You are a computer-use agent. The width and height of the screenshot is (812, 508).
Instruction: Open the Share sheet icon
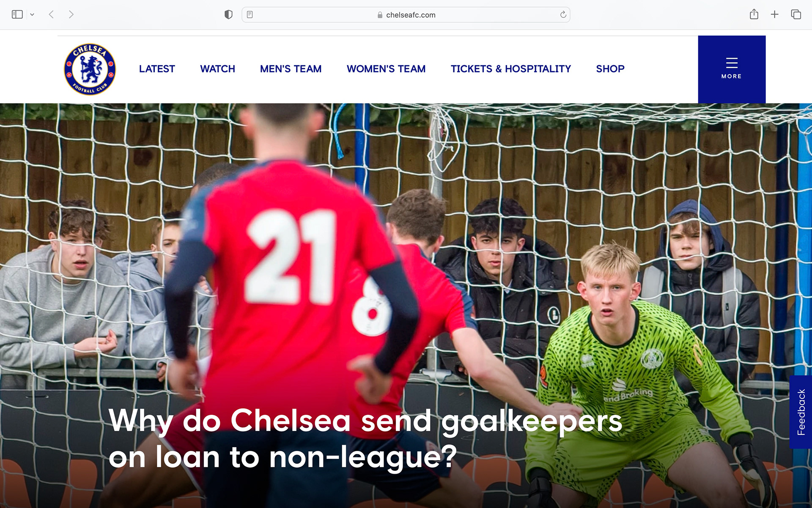tap(754, 14)
